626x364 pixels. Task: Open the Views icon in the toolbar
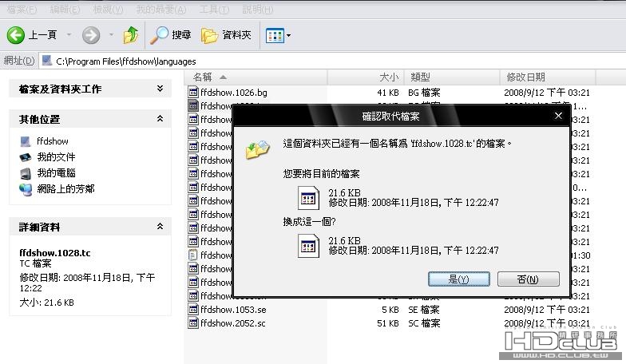[x=275, y=35]
